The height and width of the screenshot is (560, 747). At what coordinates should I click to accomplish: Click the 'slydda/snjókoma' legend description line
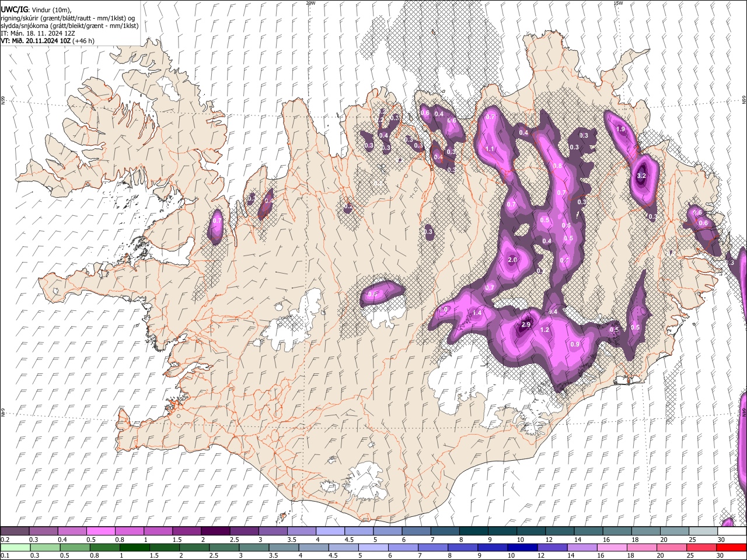(x=69, y=26)
